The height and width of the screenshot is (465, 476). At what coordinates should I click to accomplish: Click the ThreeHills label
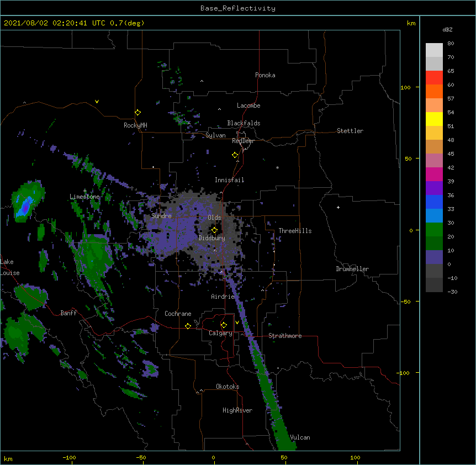click(295, 231)
